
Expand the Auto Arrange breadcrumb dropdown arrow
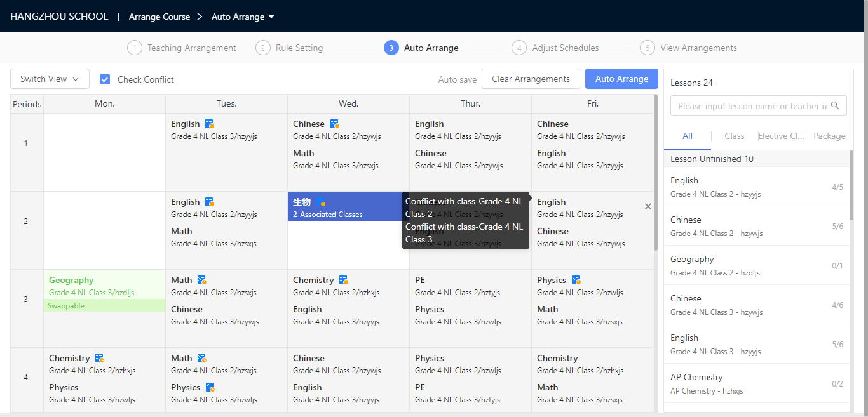[271, 17]
